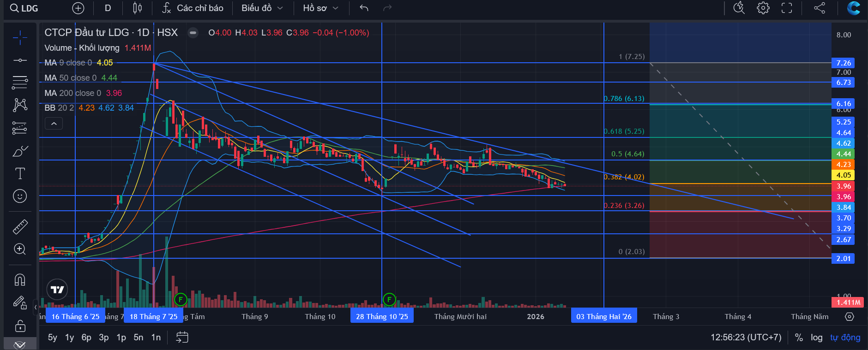Open Các chỉ báo indicators menu
Image resolution: width=868 pixels, height=350 pixels.
tap(193, 8)
